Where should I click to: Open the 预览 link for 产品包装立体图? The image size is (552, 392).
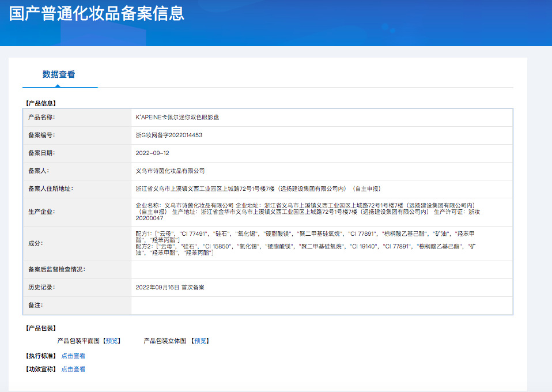(x=201, y=341)
